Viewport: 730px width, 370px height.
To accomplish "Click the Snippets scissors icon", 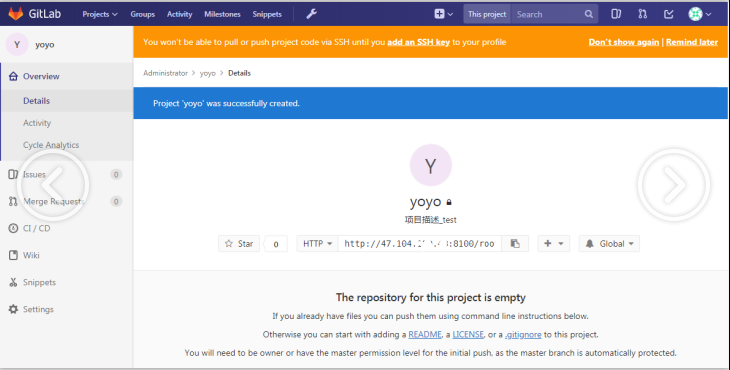I will [x=13, y=282].
